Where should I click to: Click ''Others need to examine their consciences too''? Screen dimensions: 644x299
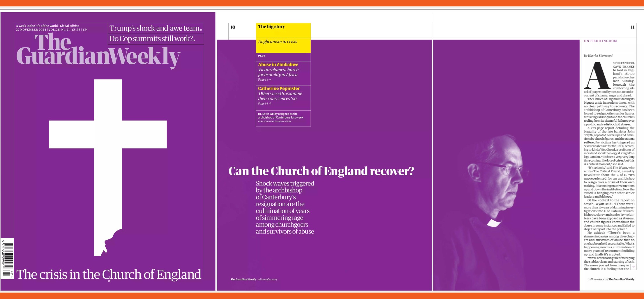[x=280, y=96]
